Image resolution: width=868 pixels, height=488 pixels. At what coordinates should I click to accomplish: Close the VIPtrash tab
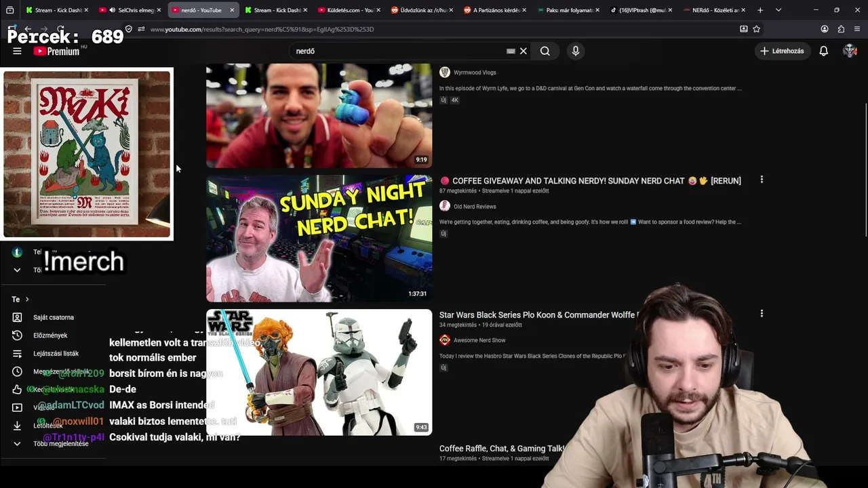pos(670,10)
